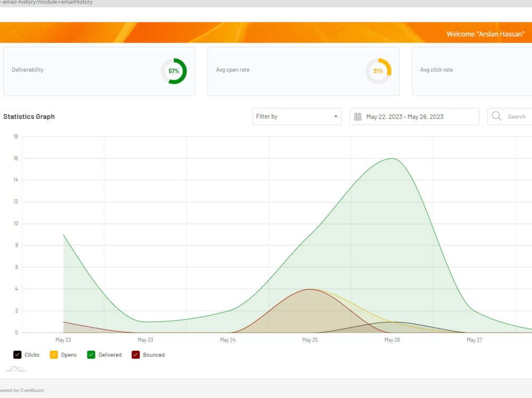Click the 31% Avg open rate donut gauge
Viewport: 532px width, 398px height.
pos(378,71)
